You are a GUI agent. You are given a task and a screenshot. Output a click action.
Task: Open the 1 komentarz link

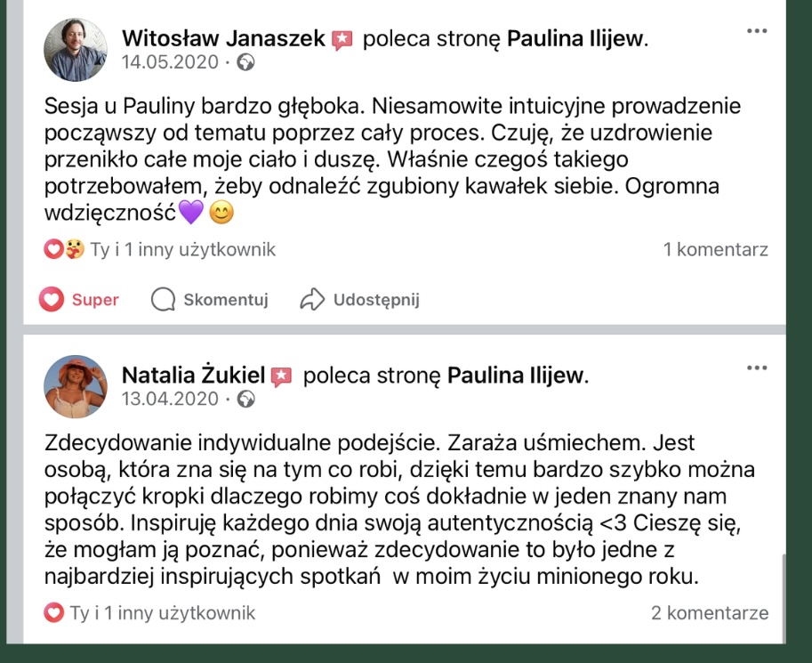pos(715,250)
